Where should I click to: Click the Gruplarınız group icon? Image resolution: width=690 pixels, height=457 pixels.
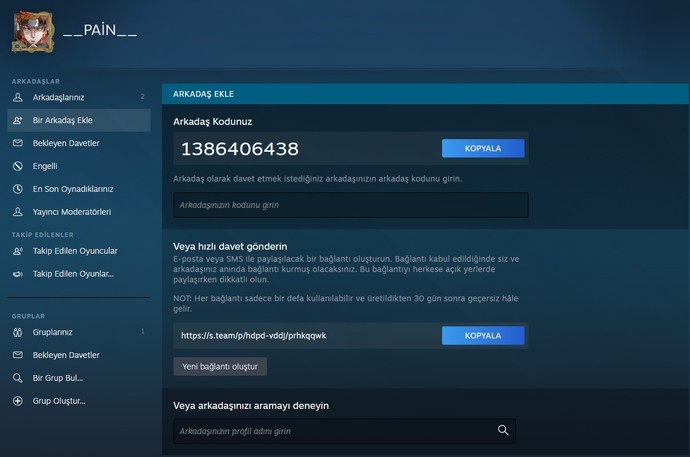tap(18, 332)
